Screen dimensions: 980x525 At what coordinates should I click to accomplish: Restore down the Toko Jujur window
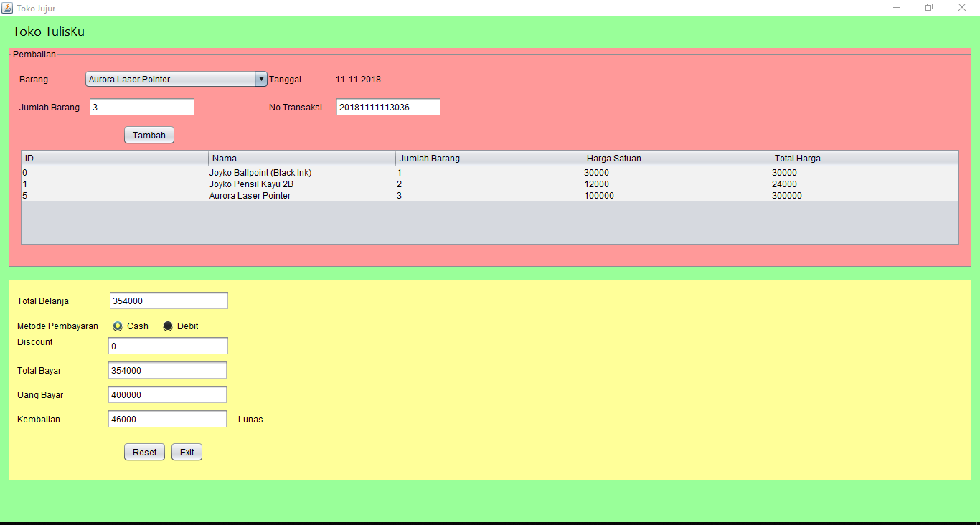(x=929, y=8)
